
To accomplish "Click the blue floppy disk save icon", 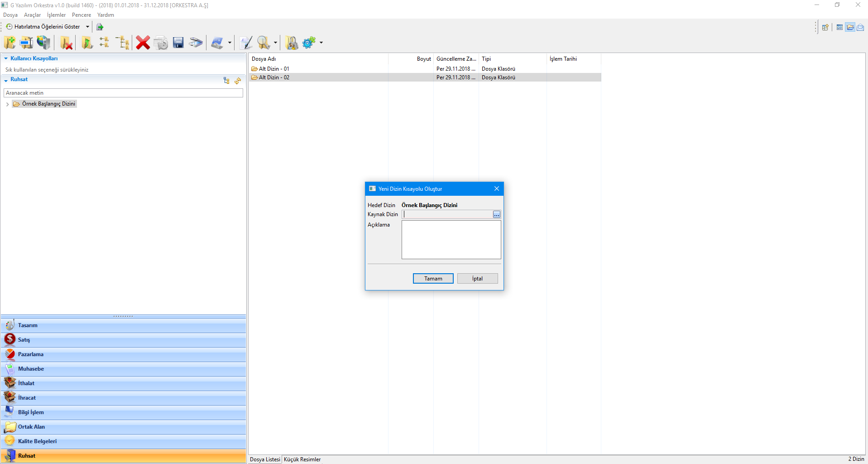I will pyautogui.click(x=178, y=43).
